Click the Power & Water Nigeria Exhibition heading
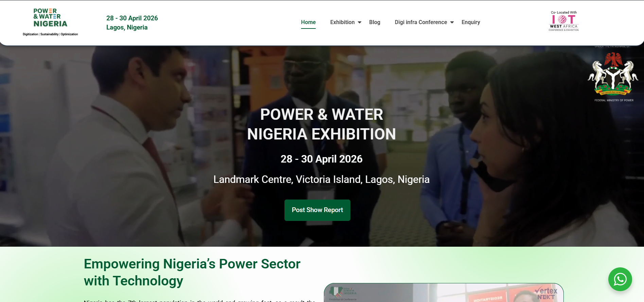This screenshot has height=302, width=644. (321, 124)
